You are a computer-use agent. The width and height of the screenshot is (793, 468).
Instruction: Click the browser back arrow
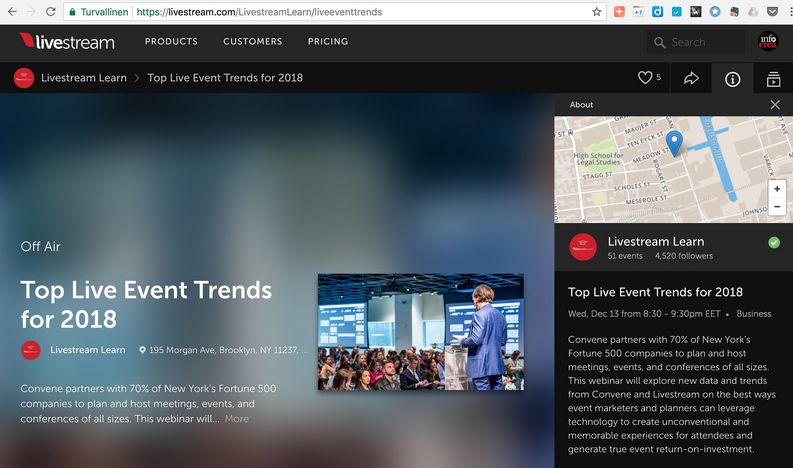coord(12,12)
